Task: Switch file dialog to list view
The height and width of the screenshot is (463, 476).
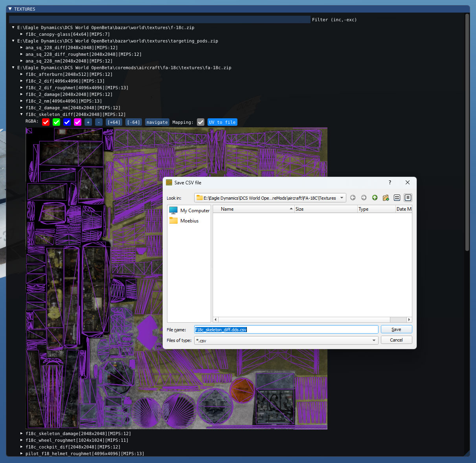Action: click(397, 198)
